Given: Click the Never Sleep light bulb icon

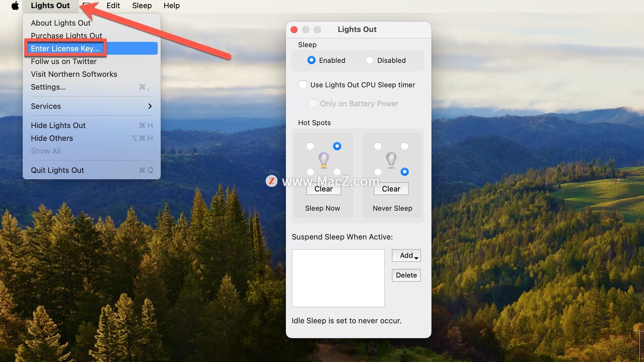Looking at the screenshot, I should coord(391,160).
